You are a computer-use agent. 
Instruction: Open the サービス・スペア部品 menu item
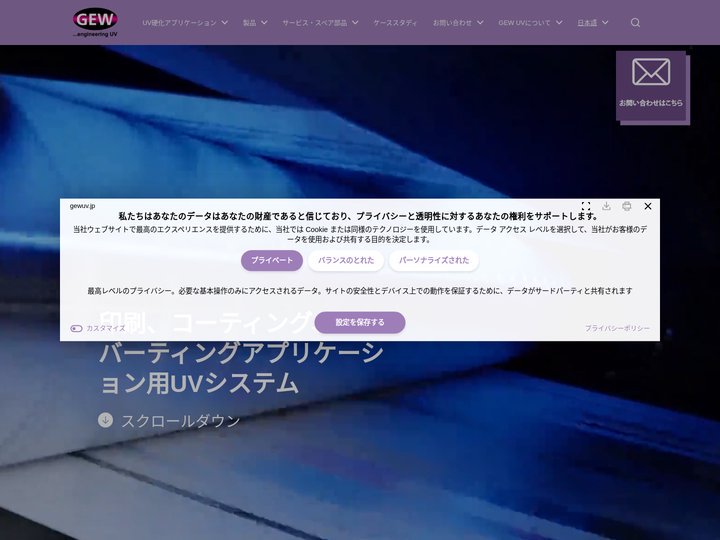pyautogui.click(x=315, y=22)
